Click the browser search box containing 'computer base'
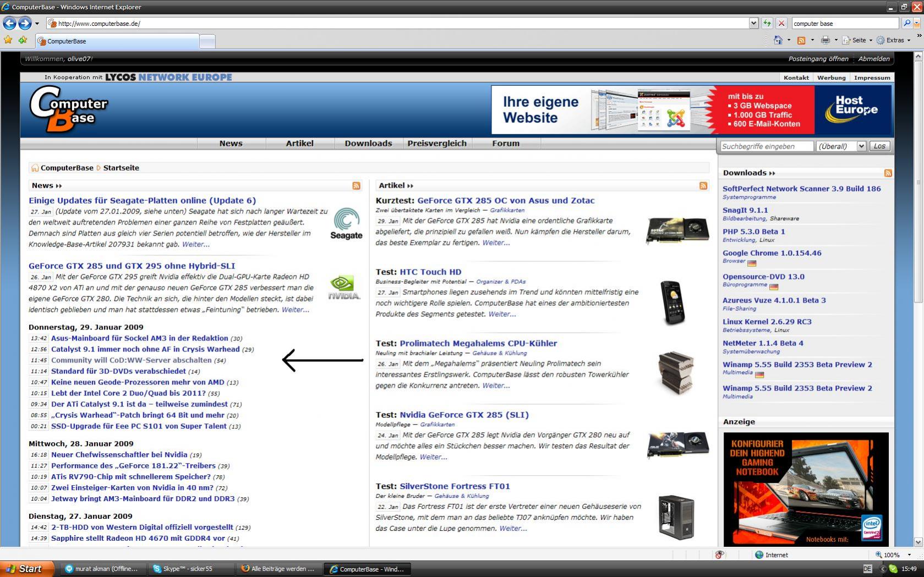924x577 pixels. coord(845,23)
